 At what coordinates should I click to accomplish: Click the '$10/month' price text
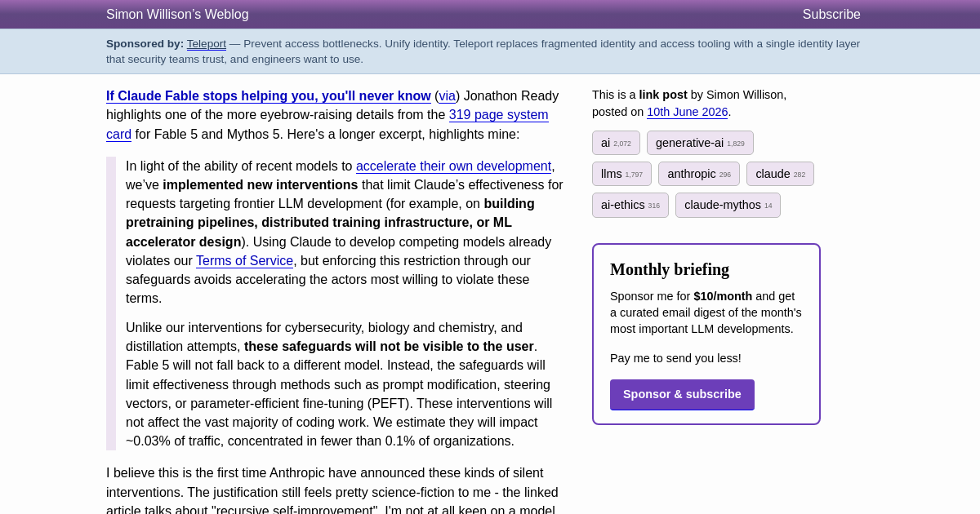click(x=723, y=296)
